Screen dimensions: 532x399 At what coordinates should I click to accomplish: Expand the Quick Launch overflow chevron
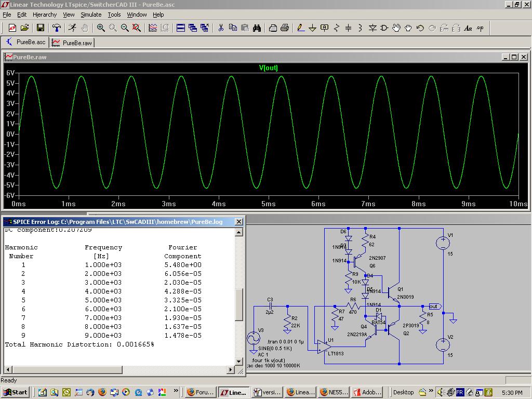coord(176,390)
